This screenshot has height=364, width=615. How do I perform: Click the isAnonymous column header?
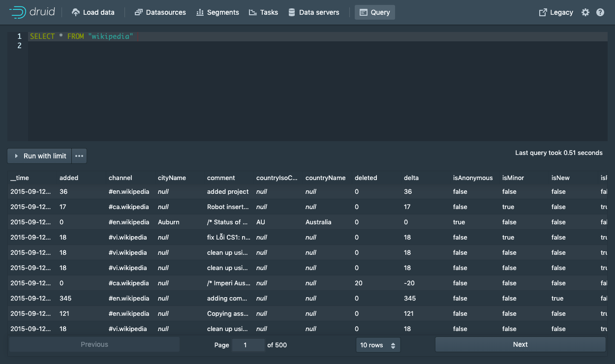(472, 178)
